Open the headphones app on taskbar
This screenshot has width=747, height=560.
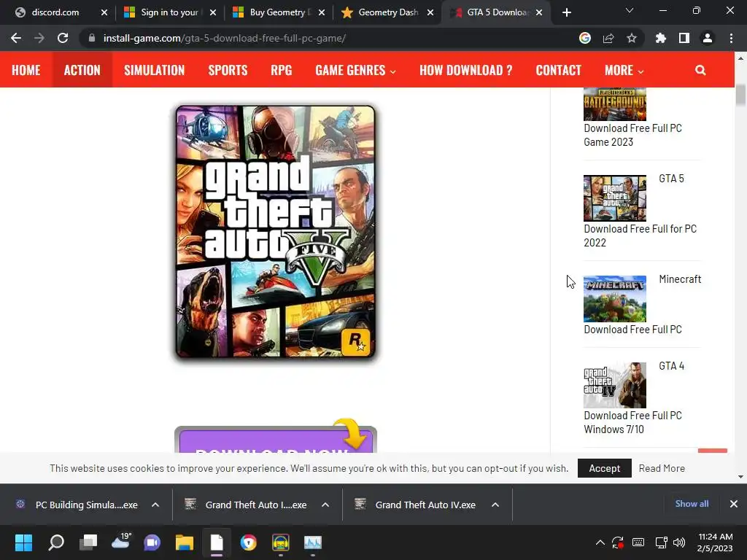281,542
